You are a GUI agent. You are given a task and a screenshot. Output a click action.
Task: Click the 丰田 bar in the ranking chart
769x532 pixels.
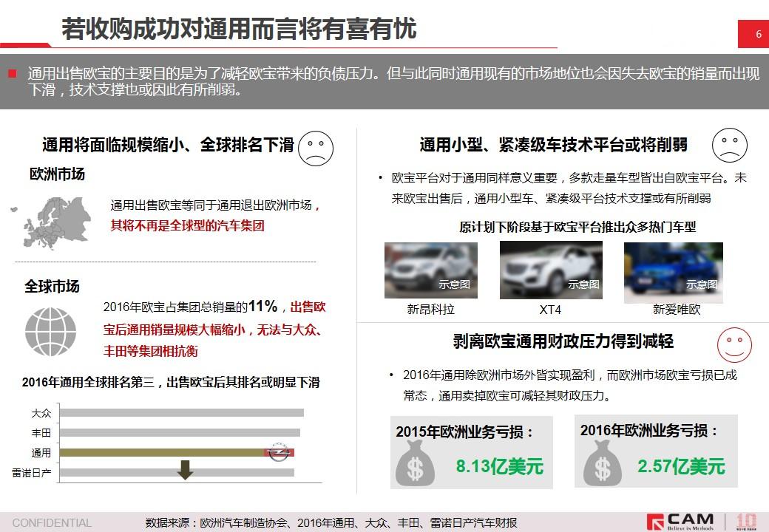coord(180,432)
